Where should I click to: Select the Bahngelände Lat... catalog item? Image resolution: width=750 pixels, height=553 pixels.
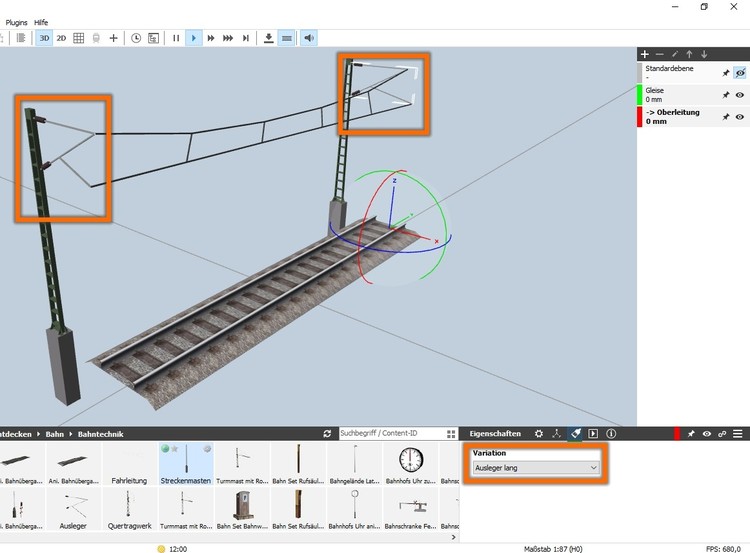[354, 464]
